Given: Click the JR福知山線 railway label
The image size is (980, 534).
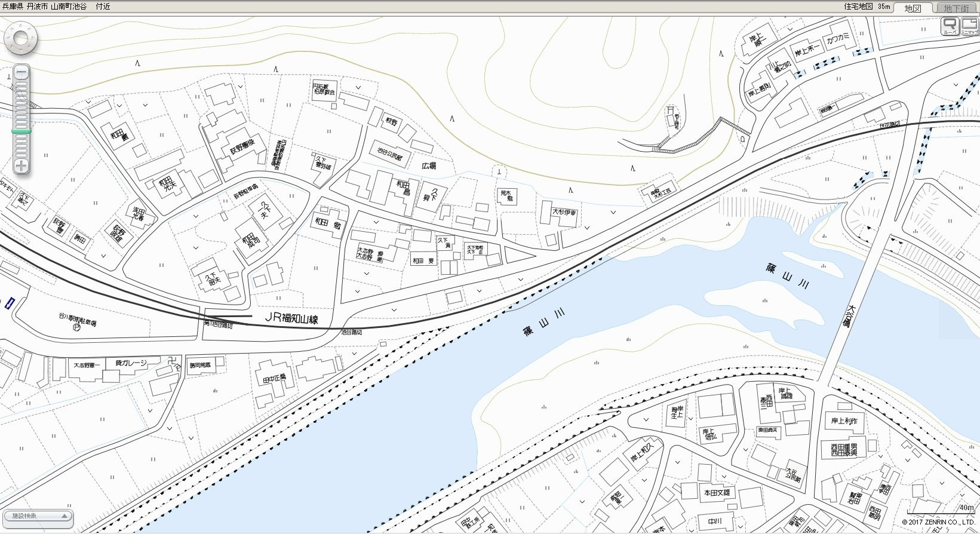Looking at the screenshot, I should 291,319.
